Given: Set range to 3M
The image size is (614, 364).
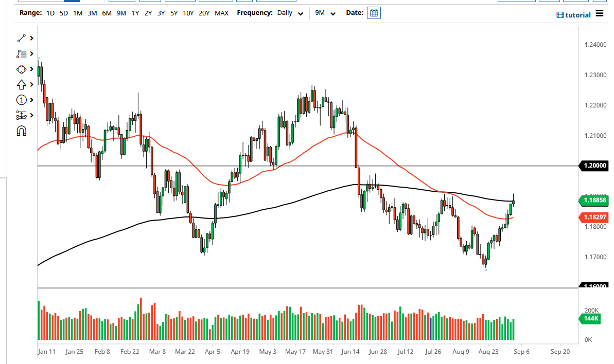Looking at the screenshot, I should click(92, 13).
